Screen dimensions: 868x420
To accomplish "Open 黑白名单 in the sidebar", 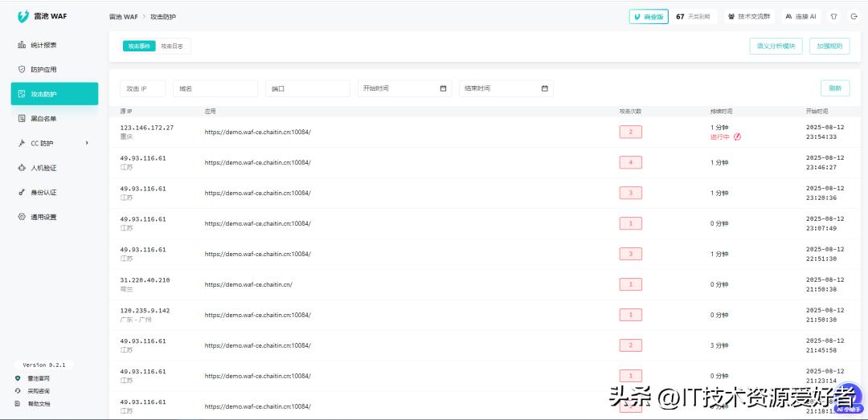I will click(x=43, y=119).
